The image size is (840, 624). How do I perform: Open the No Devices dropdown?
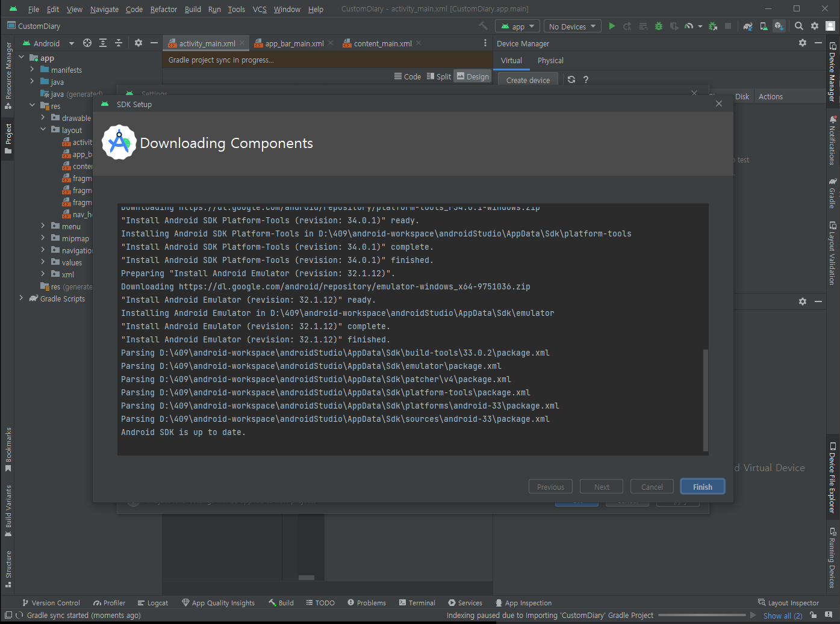coord(572,26)
